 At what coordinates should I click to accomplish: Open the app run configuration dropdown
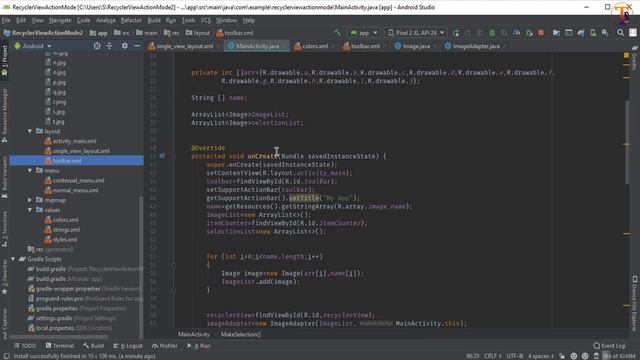(363, 33)
